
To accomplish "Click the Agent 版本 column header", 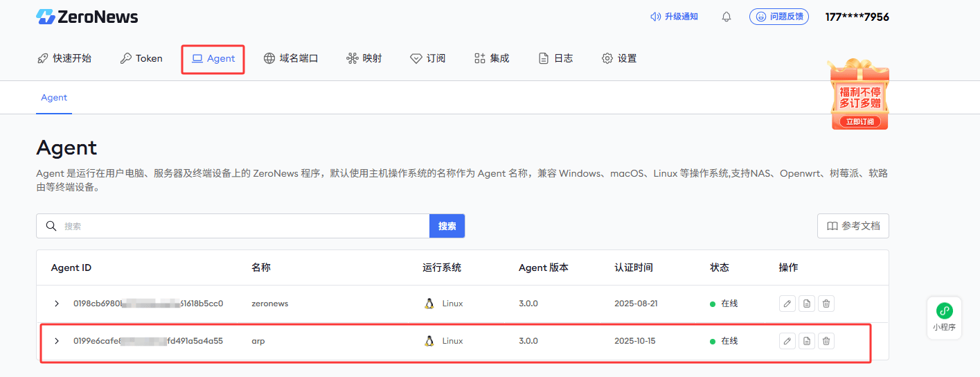I will pos(544,268).
